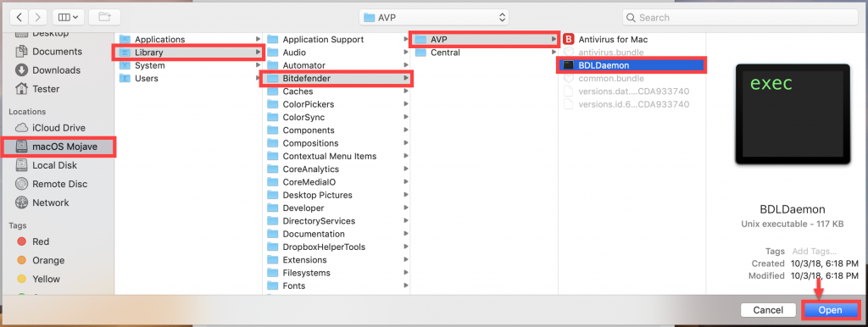Open Documents in the sidebar
Viewport: 868px width, 327px height.
click(x=57, y=52)
